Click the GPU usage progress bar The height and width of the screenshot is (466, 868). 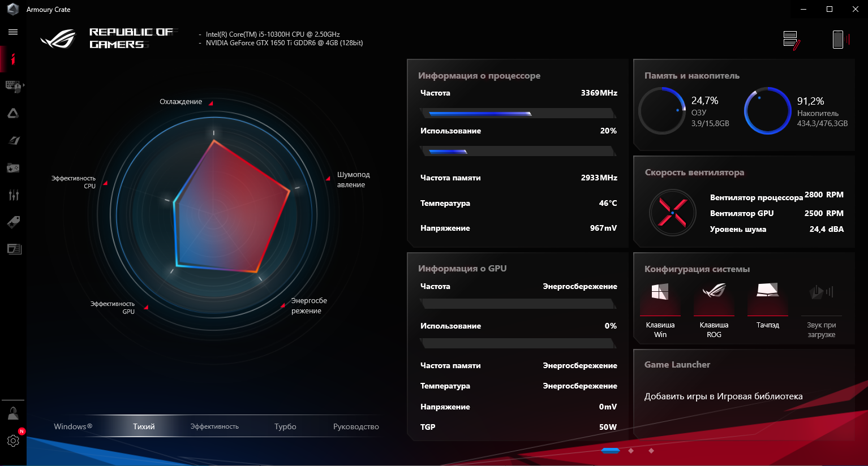tap(518, 344)
